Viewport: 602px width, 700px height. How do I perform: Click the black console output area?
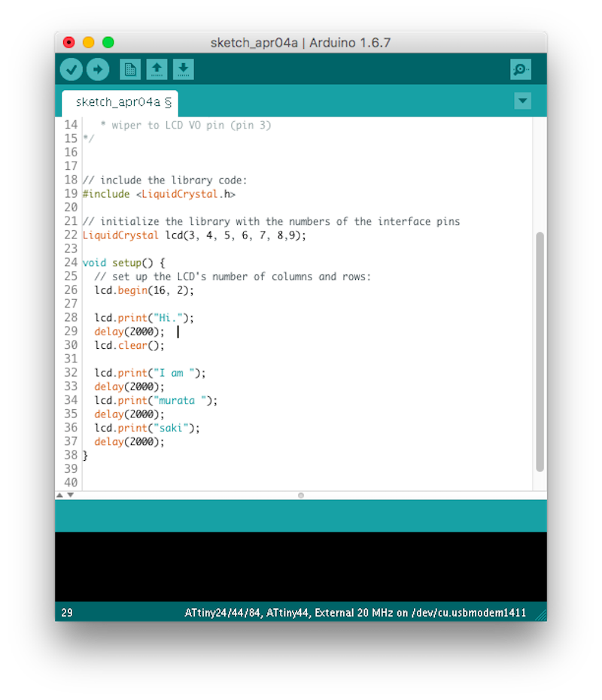pos(301,566)
